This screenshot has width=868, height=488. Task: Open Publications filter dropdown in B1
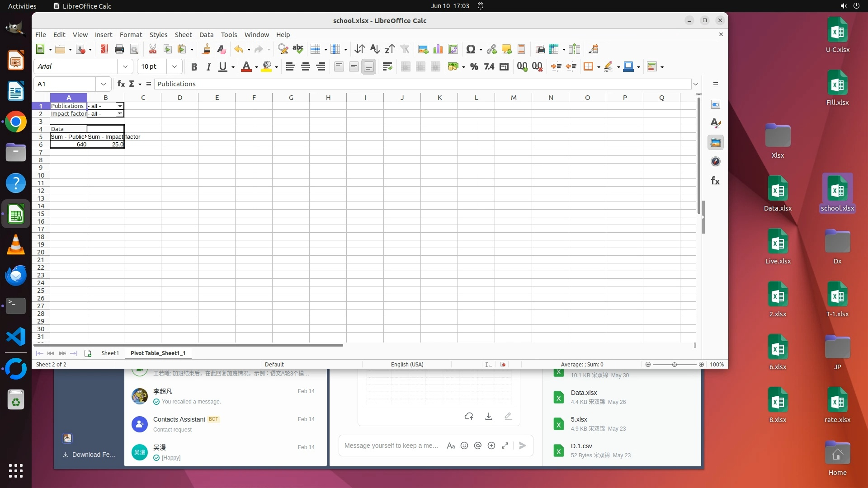pyautogui.click(x=120, y=106)
